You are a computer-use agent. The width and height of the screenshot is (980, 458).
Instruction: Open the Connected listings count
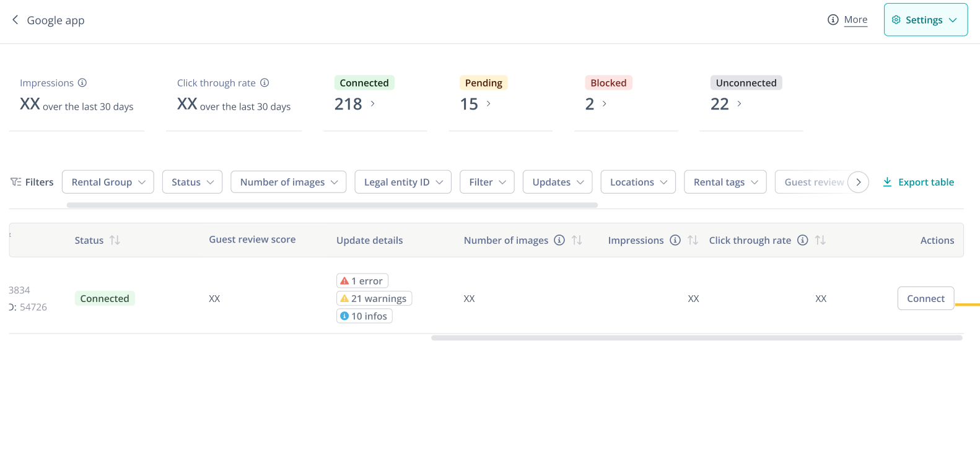point(354,104)
